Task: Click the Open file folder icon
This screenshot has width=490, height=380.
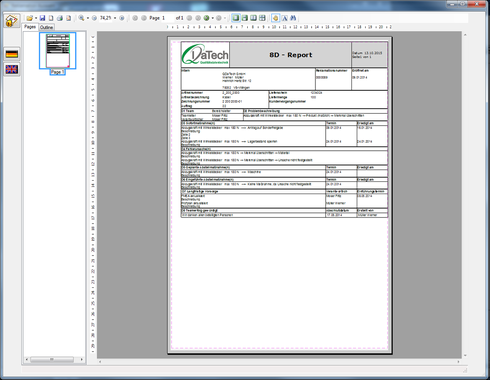Action: (x=30, y=18)
